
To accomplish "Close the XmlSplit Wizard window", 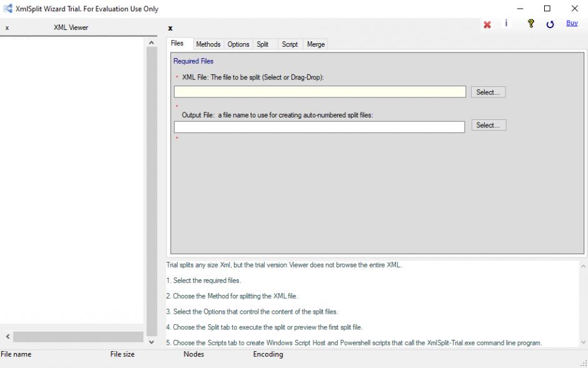I will tap(574, 9).
